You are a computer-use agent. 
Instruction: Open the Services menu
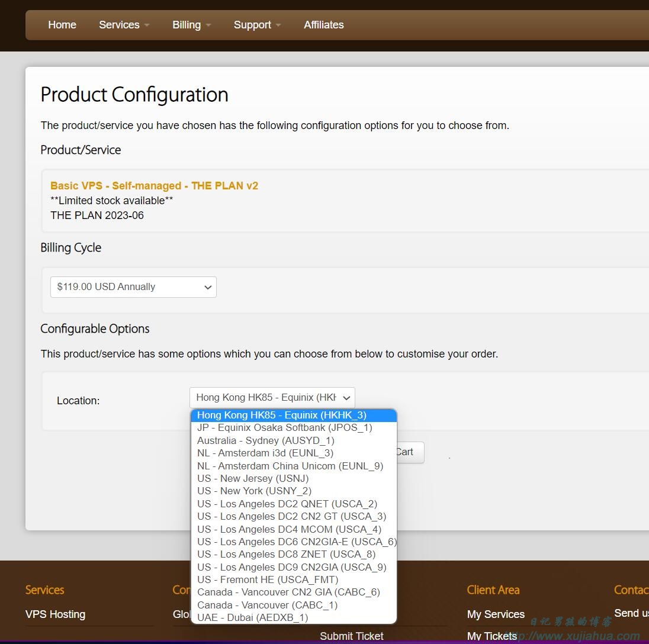click(x=124, y=25)
